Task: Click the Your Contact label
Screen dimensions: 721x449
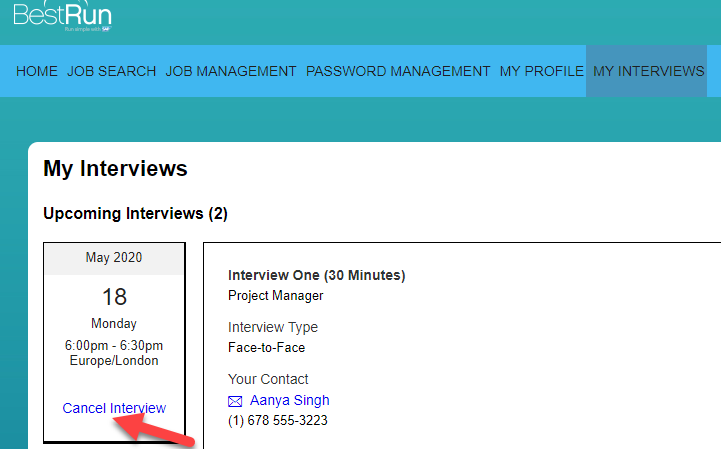Action: coord(268,379)
